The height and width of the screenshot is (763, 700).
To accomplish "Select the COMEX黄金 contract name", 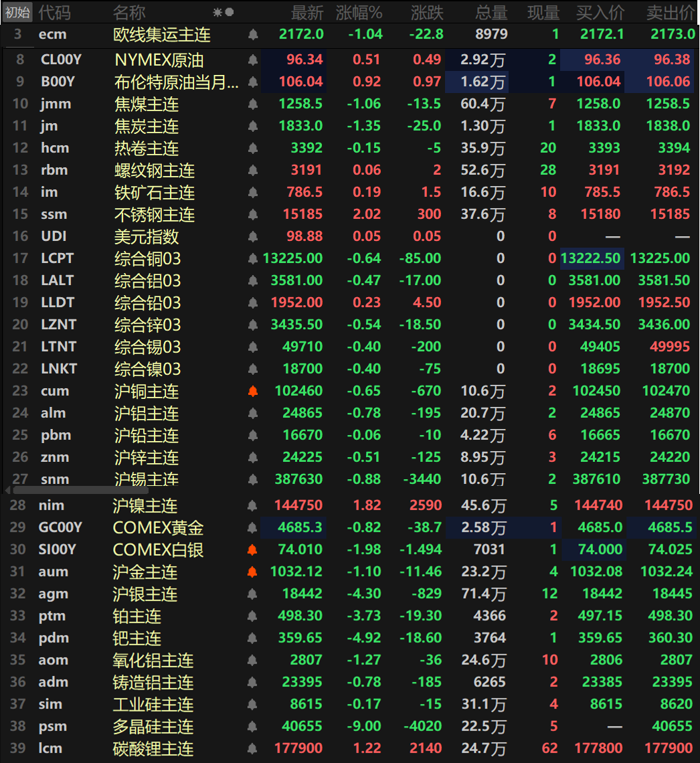I will (x=158, y=528).
